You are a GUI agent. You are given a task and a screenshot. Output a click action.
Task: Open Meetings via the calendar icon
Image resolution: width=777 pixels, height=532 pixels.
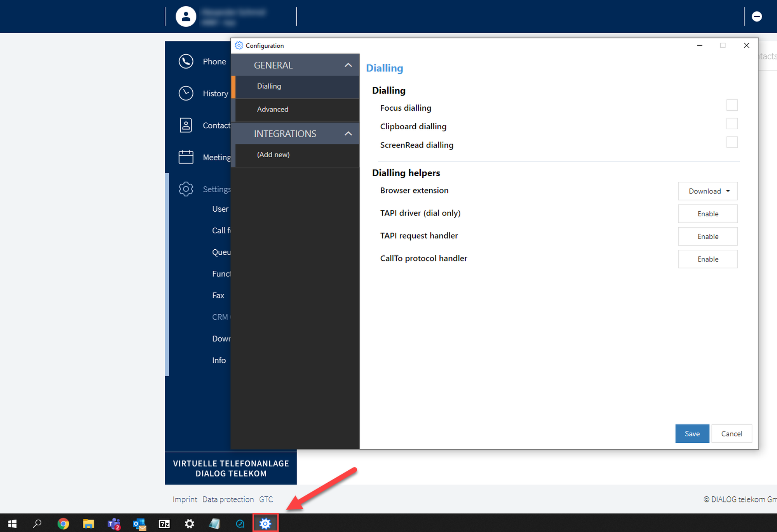(186, 157)
